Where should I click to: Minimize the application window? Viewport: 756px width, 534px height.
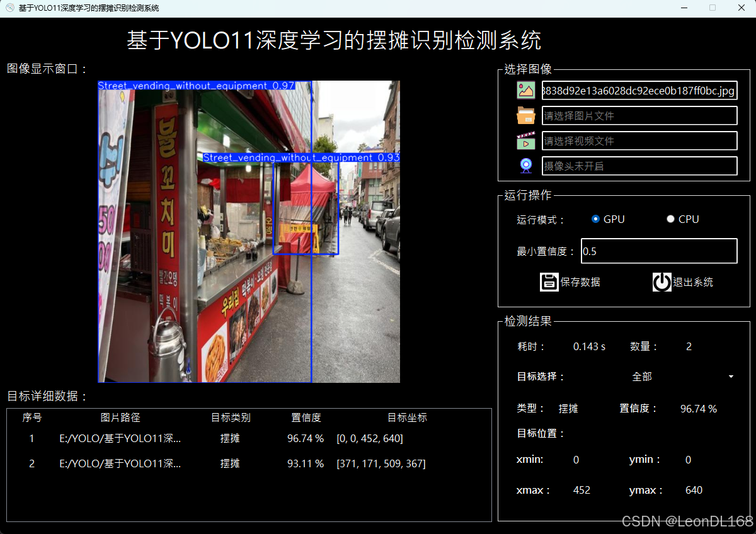pyautogui.click(x=684, y=8)
